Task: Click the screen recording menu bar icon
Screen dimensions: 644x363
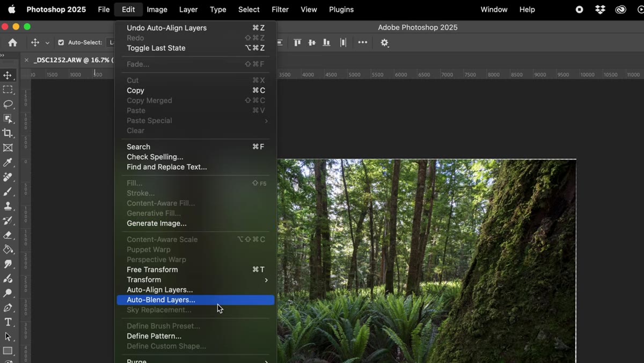Action: pos(580,9)
